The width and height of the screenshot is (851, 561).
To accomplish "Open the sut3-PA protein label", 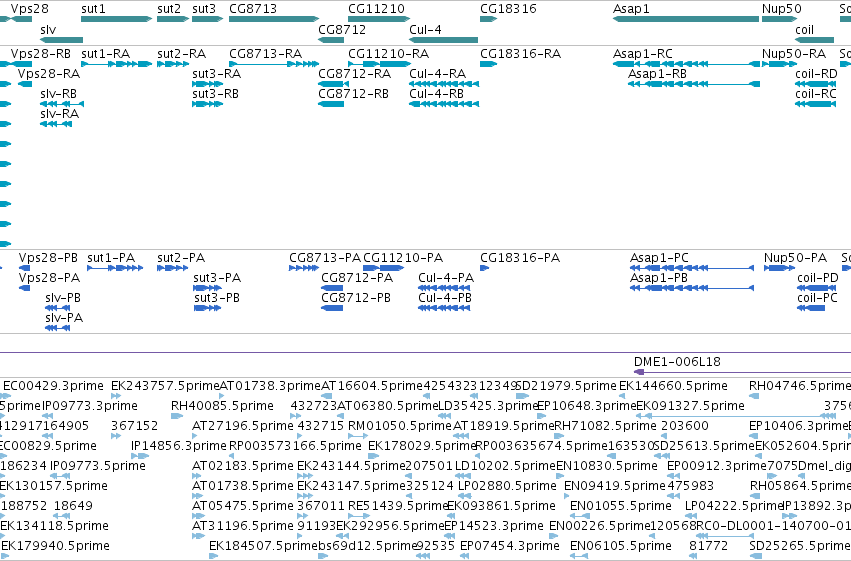I will pyautogui.click(x=217, y=278).
